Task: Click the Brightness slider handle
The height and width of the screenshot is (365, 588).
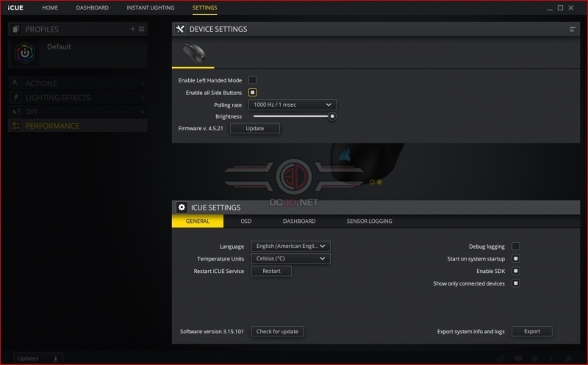Action: [x=332, y=116]
